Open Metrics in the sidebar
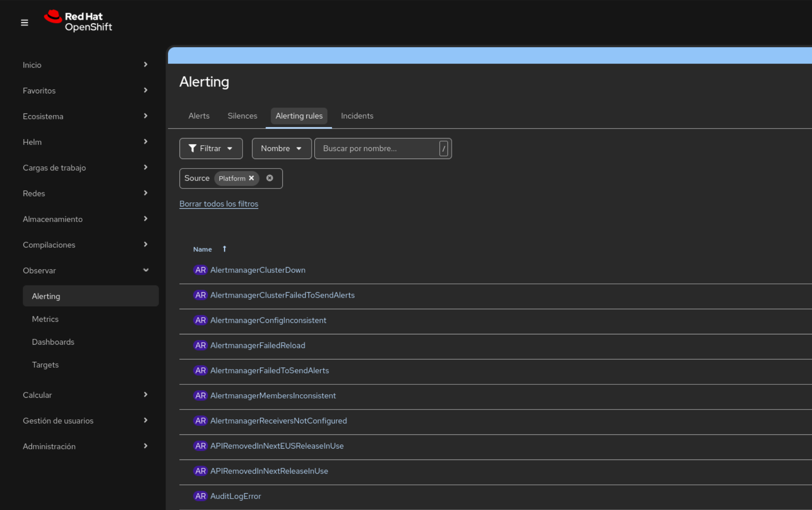 (45, 319)
